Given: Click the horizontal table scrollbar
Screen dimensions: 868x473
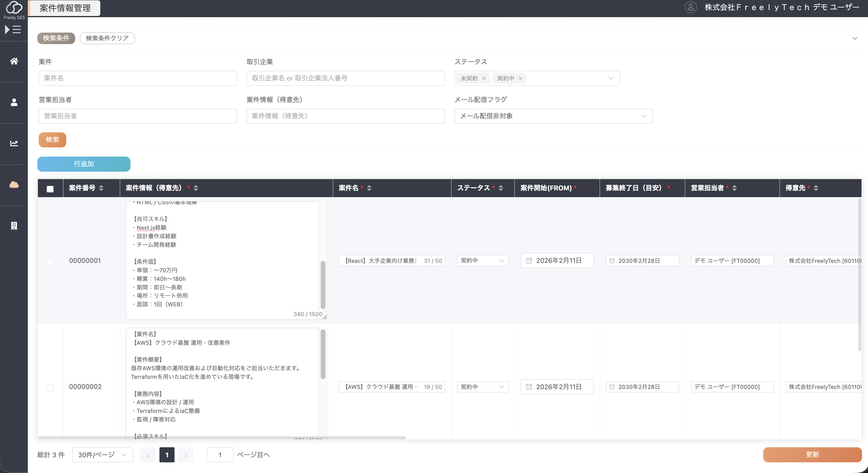Looking at the screenshot, I should [222, 437].
